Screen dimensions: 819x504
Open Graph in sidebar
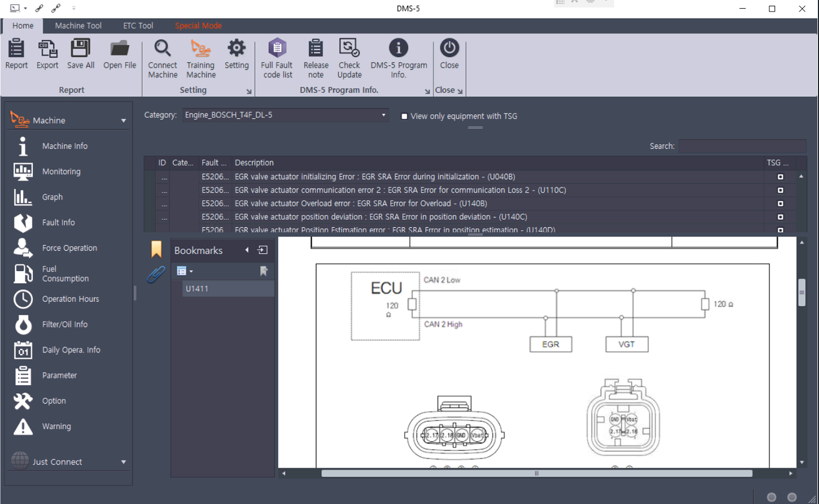point(52,197)
